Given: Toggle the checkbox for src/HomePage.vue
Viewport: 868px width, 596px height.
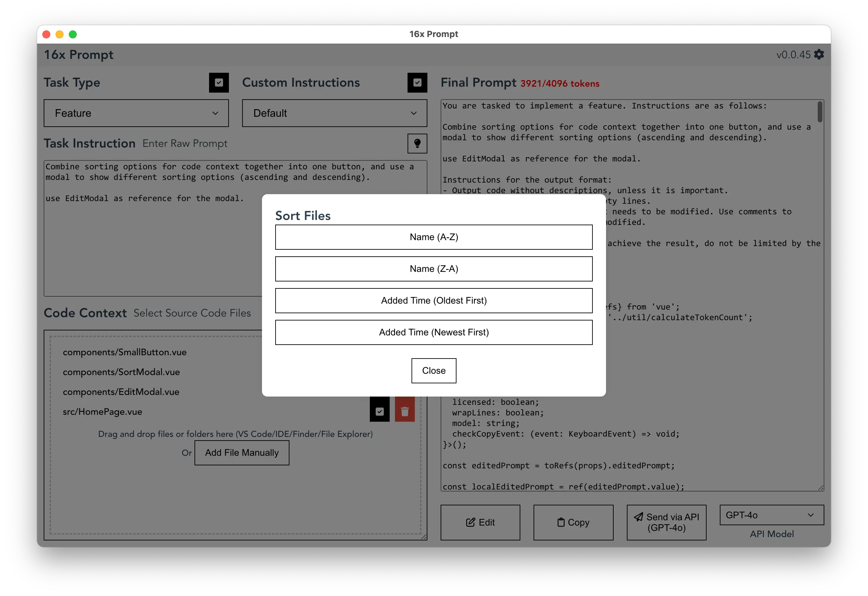Looking at the screenshot, I should pyautogui.click(x=379, y=411).
